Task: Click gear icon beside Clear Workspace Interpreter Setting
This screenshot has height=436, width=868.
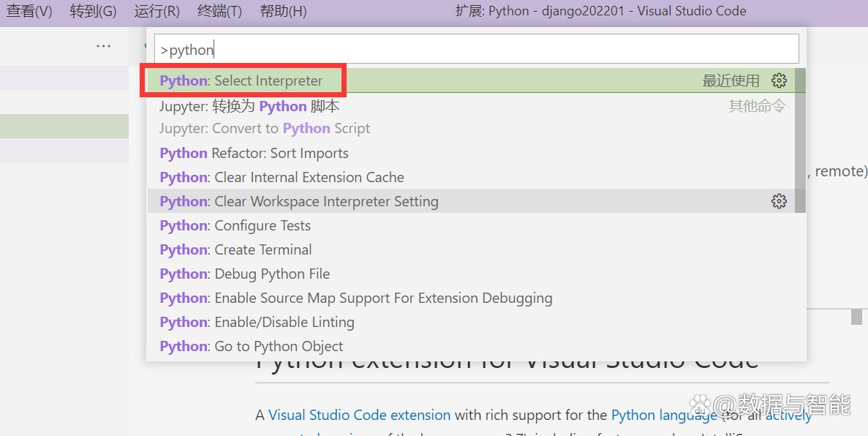Action: [779, 201]
